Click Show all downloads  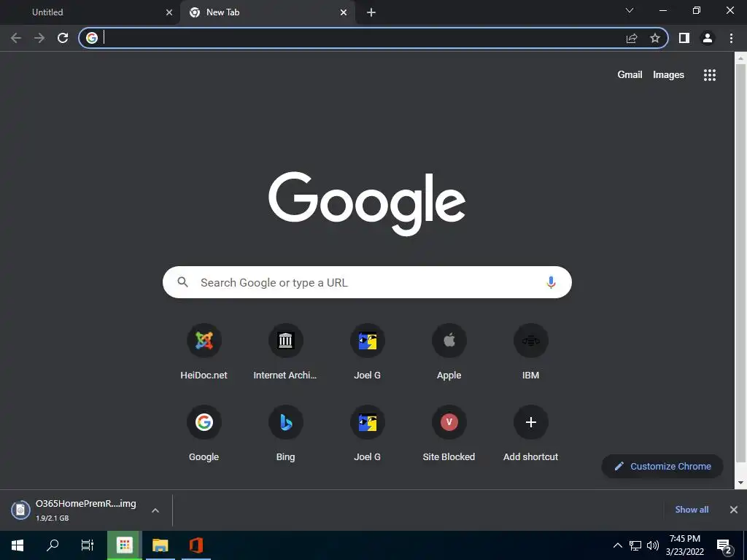click(692, 510)
